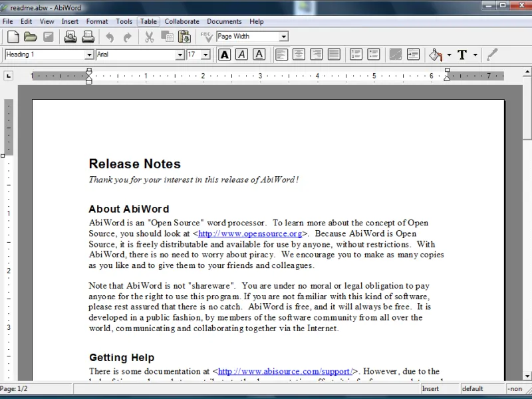This screenshot has height=399, width=532.
Task: Open the Documents menu
Action: [224, 21]
